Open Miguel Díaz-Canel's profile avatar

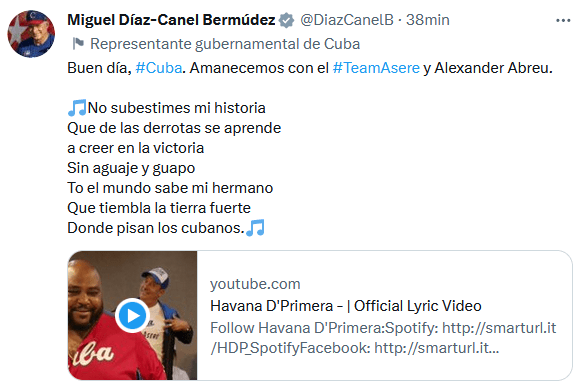(31, 34)
